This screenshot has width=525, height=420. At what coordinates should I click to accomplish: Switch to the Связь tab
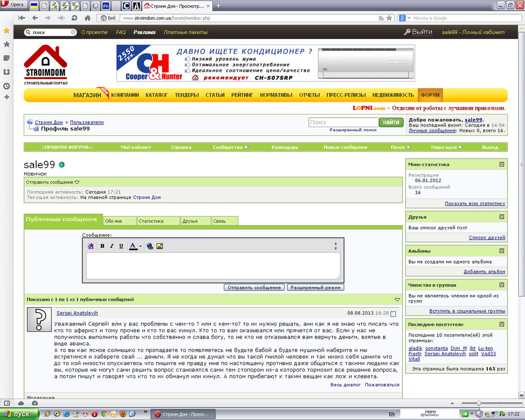click(x=225, y=221)
